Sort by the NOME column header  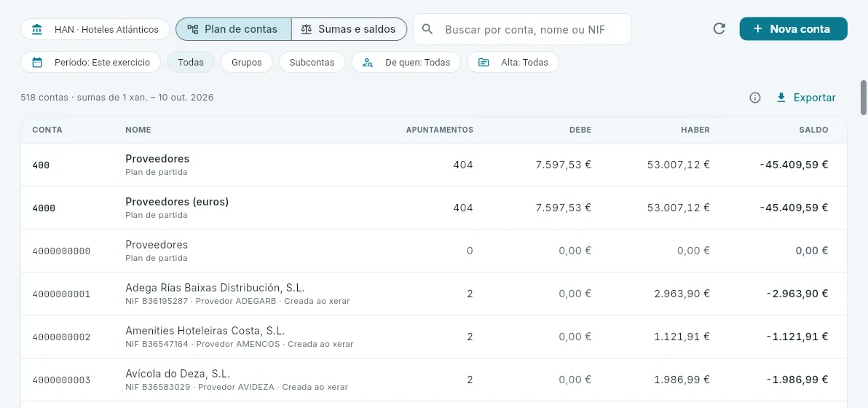coord(138,130)
